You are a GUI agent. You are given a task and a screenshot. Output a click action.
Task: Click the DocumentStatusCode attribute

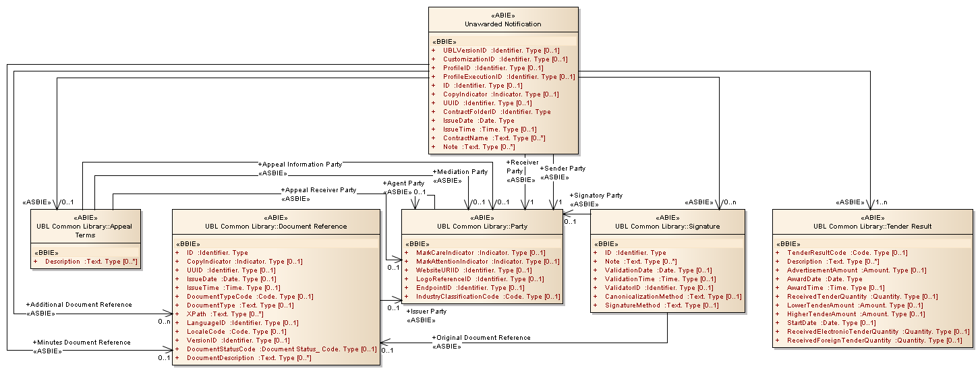[281, 349]
